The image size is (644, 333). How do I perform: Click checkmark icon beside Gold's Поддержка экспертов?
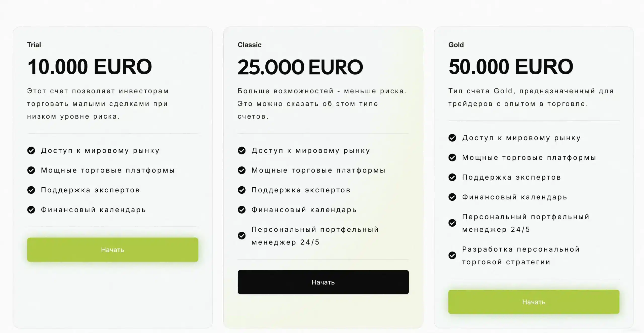click(x=452, y=177)
